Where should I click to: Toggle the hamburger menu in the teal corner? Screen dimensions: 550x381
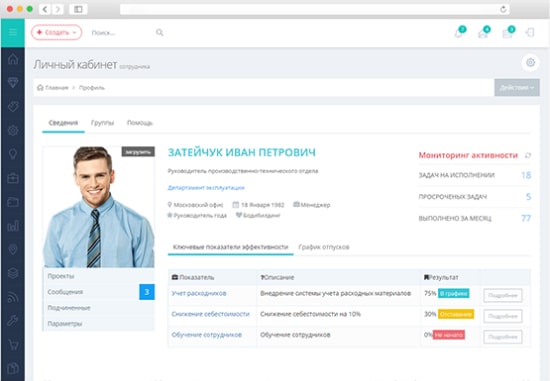[13, 33]
